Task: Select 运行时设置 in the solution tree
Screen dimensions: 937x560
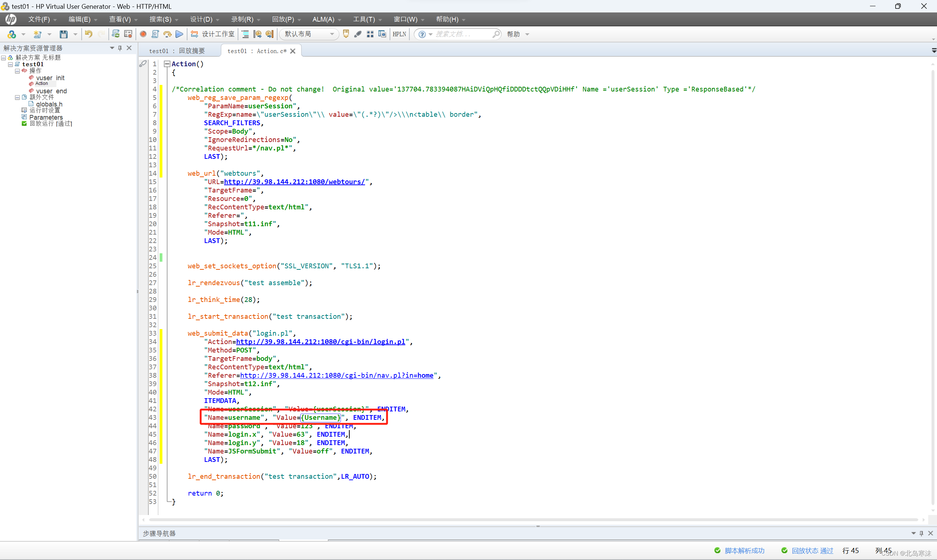Action: 45,110
